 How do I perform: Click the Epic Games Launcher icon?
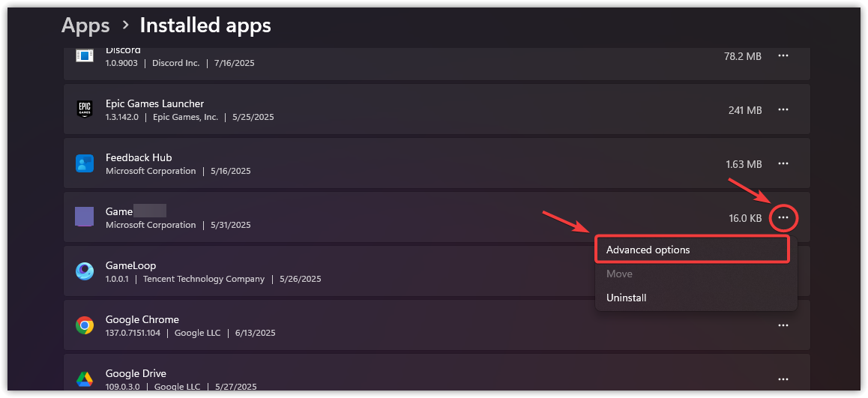(x=85, y=109)
